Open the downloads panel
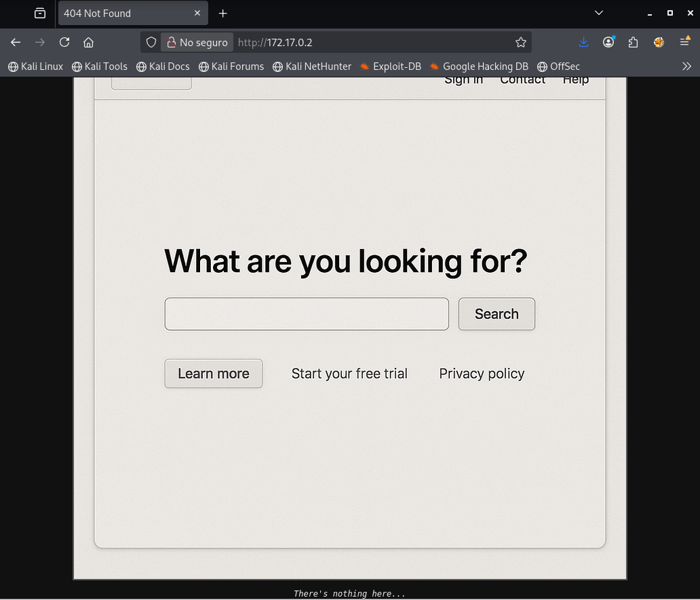This screenshot has height=600, width=700. pyautogui.click(x=583, y=42)
